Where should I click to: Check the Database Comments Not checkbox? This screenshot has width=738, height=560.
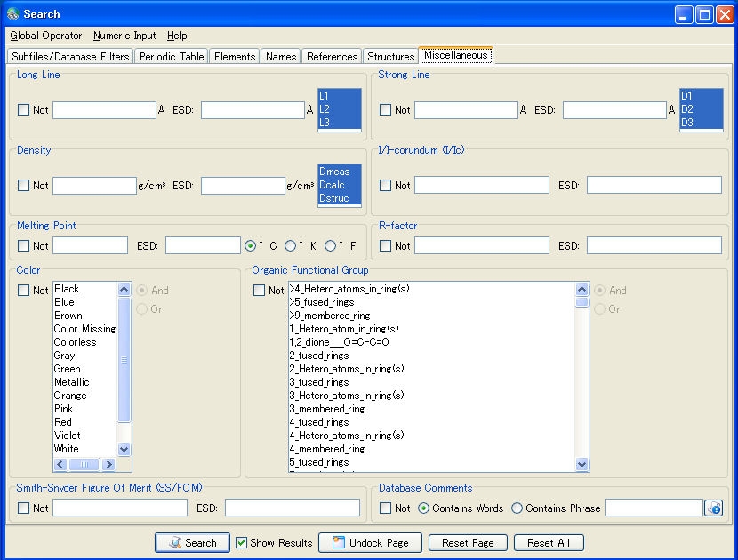(x=385, y=508)
